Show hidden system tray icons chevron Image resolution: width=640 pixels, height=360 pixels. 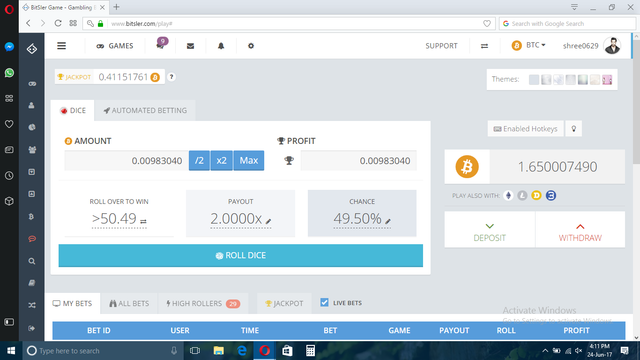(545, 351)
